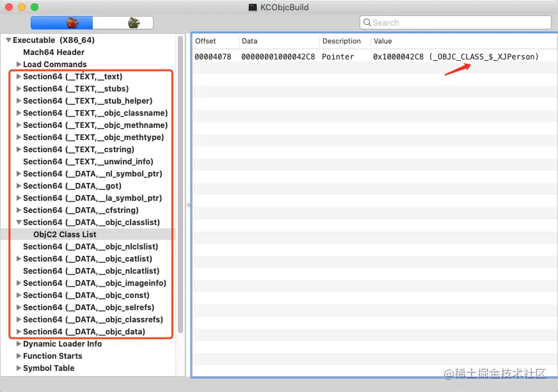Expand Section64 (__TEXT,__objc_methtype) triangle
This screenshot has height=392, width=558.
pos(19,137)
